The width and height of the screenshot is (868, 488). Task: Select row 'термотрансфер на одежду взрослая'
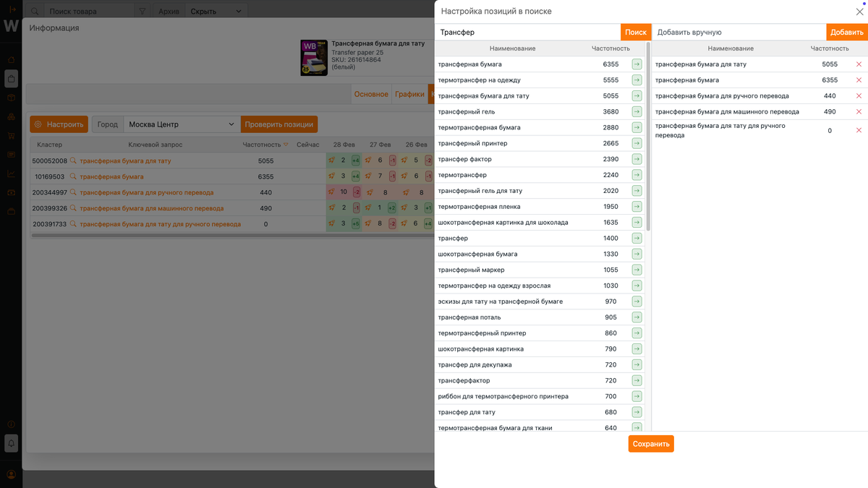(539, 286)
